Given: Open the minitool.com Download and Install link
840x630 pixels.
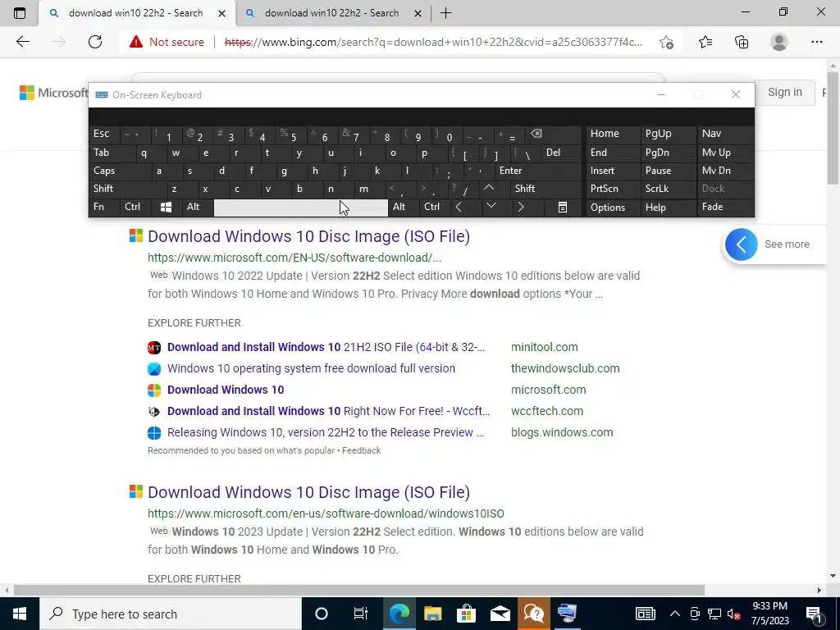Looking at the screenshot, I should click(326, 347).
